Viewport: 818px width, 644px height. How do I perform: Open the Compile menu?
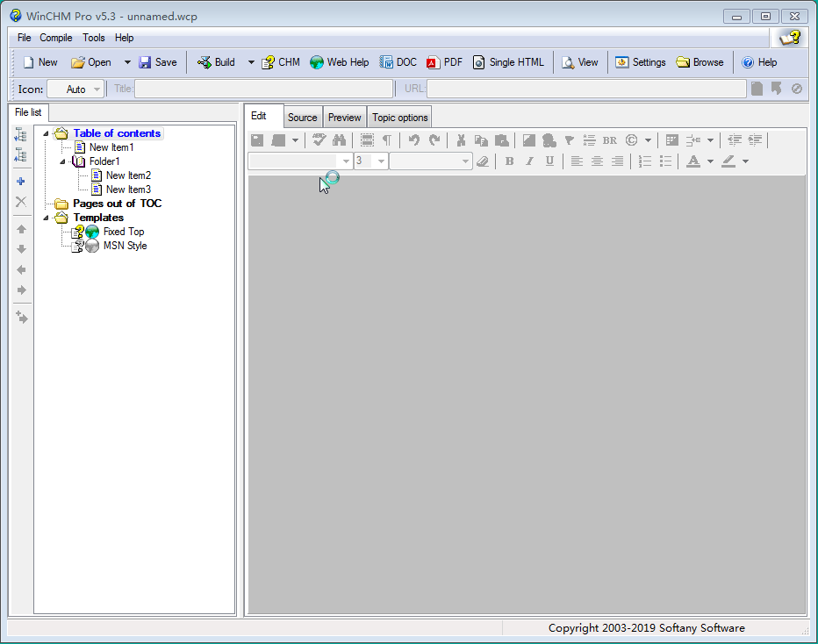[56, 38]
